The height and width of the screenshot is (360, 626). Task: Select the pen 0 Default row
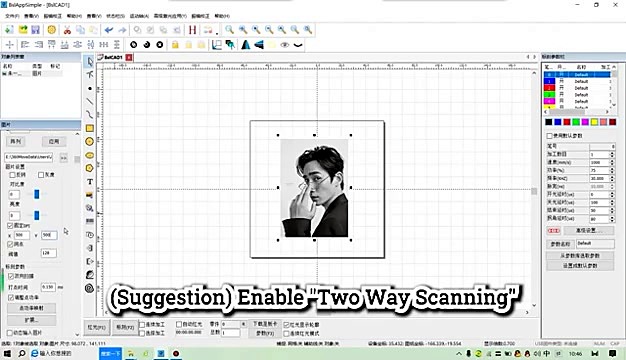click(577, 75)
